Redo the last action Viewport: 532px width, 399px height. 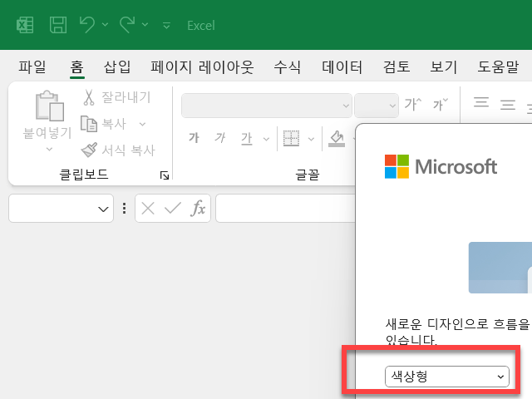[127, 25]
